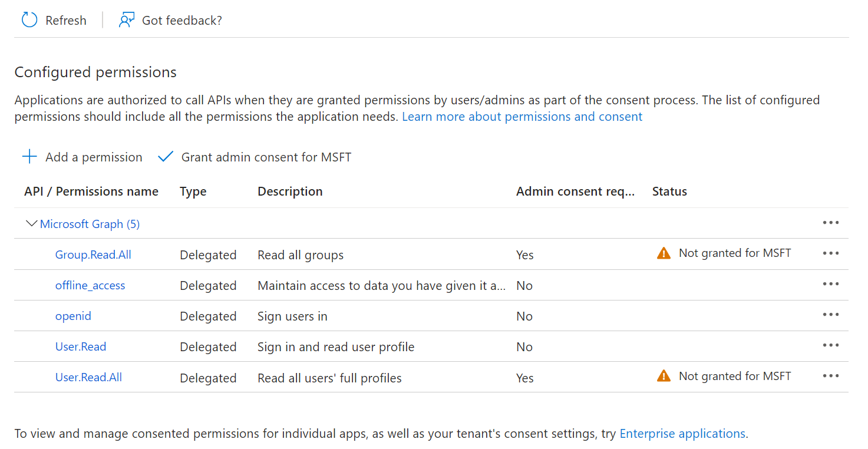Click the Got feedback person icon

[x=127, y=20]
